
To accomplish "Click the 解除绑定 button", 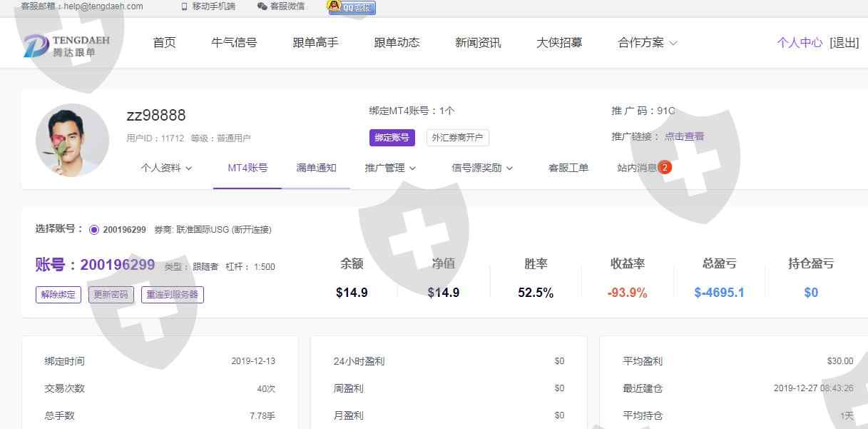I will pos(58,295).
